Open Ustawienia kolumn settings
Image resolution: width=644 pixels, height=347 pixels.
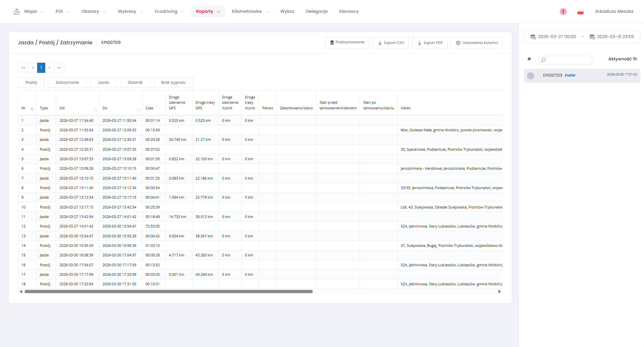476,43
